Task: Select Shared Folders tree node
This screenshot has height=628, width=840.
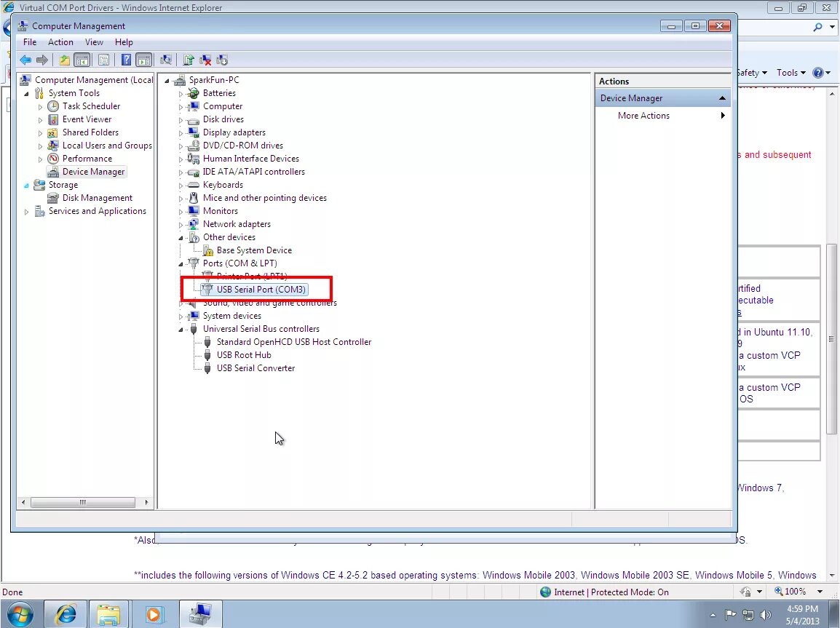Action: 90,132
